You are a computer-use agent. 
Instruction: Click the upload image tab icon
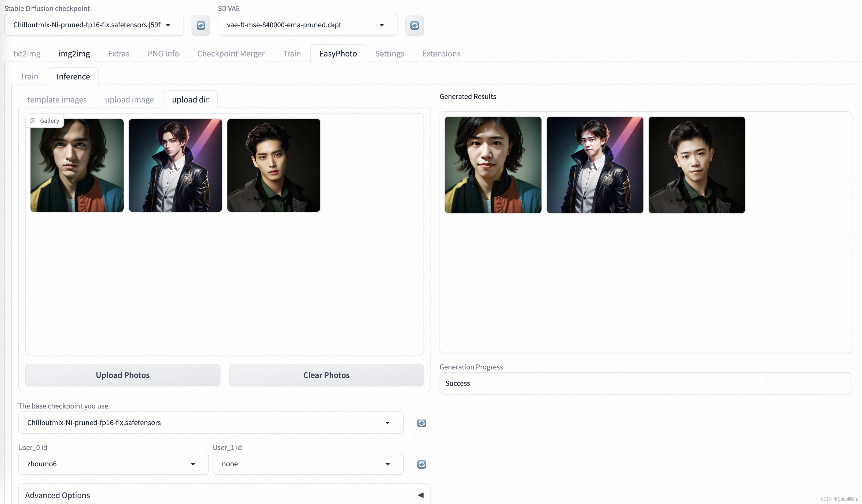click(x=129, y=99)
